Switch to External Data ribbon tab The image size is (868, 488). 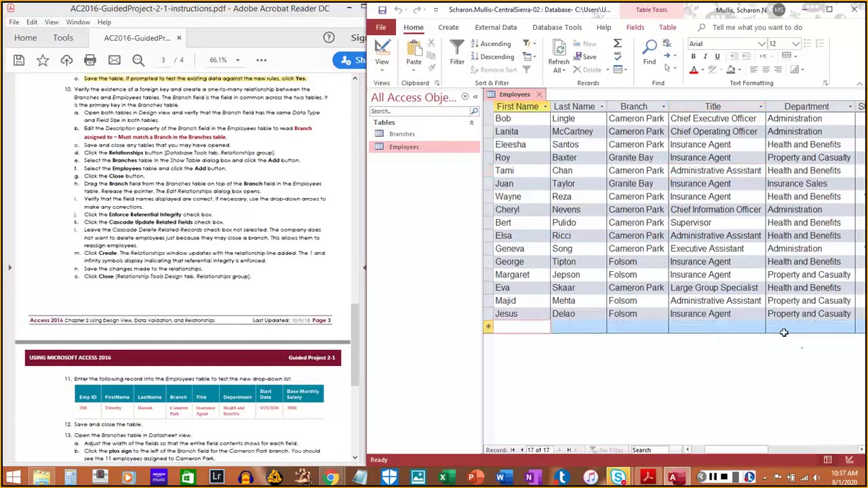click(x=496, y=27)
